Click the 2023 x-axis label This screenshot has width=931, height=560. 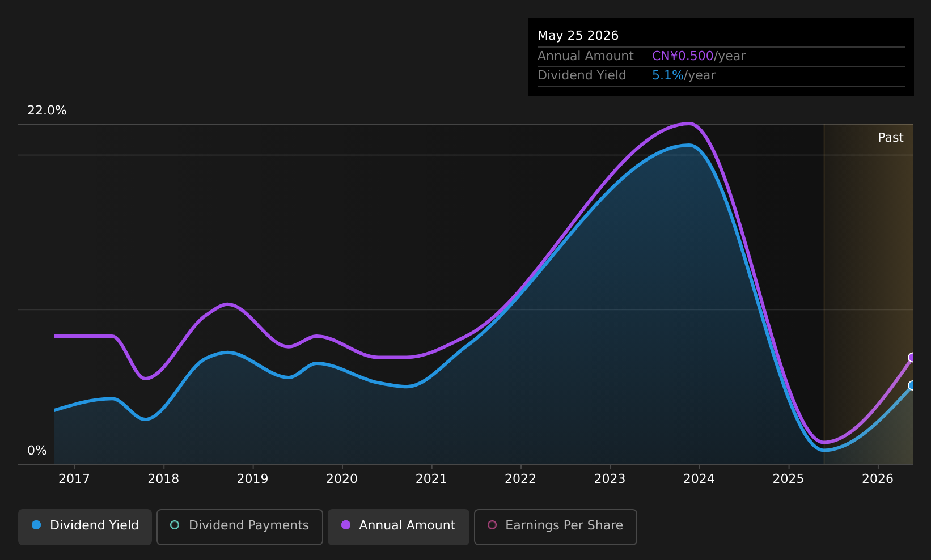(610, 479)
